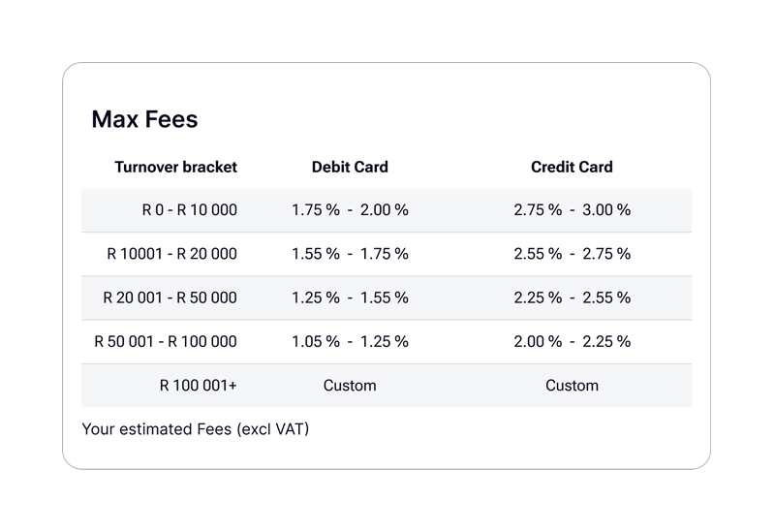This screenshot has width=775, height=532.
Task: Click the Custom debit card cell
Action: (x=350, y=386)
